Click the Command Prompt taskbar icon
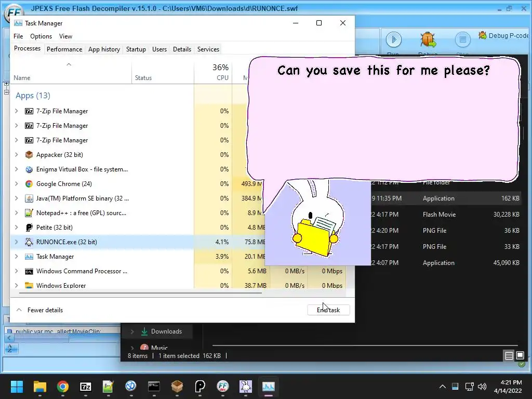The width and height of the screenshot is (532, 399). pos(154,387)
